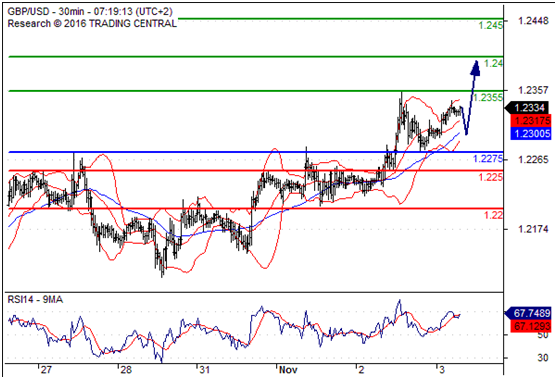This screenshot has height=379, width=557.
Task: Click the black 1.2334 current price tag
Action: (528, 108)
